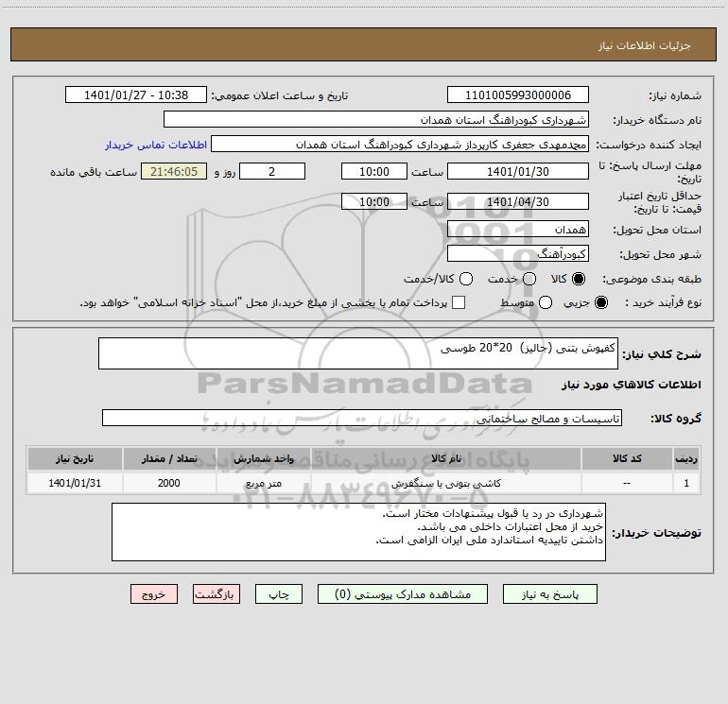
Task: Click the تاریخ نیاز column header
Action: click(75, 458)
